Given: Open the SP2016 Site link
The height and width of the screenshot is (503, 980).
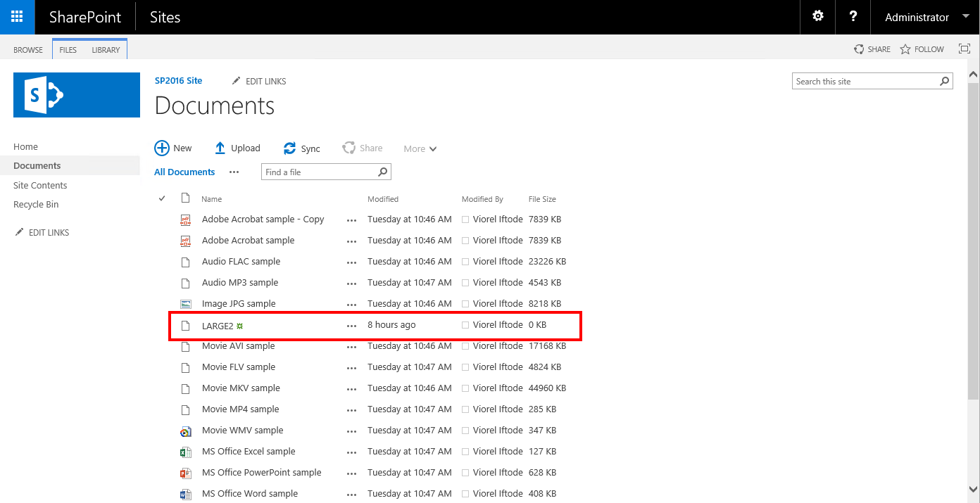Looking at the screenshot, I should 178,80.
